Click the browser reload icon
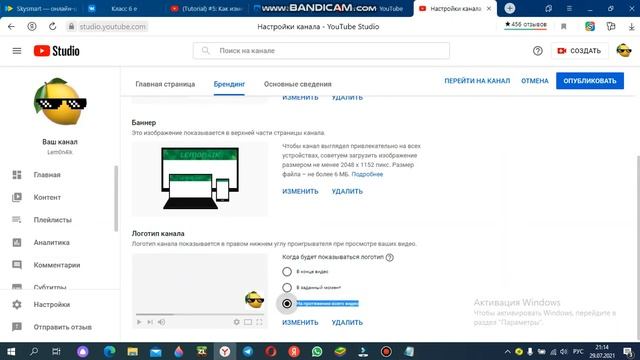The image size is (640, 360). click(53, 27)
